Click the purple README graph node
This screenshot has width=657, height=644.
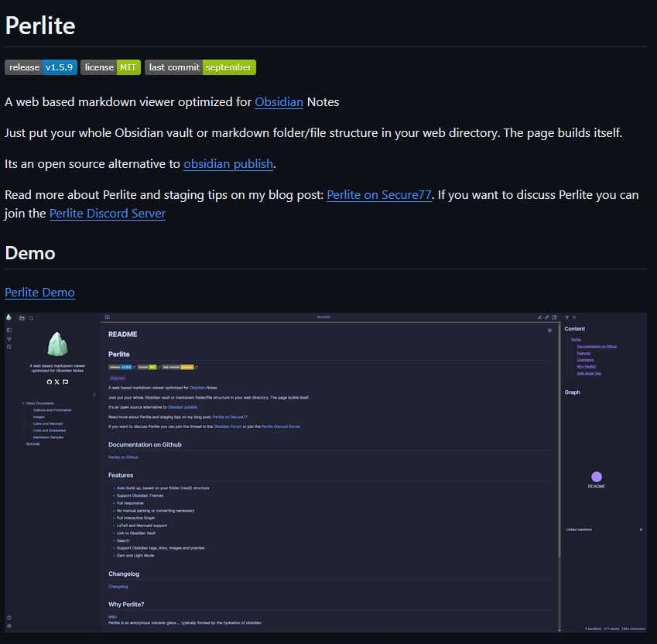(597, 478)
